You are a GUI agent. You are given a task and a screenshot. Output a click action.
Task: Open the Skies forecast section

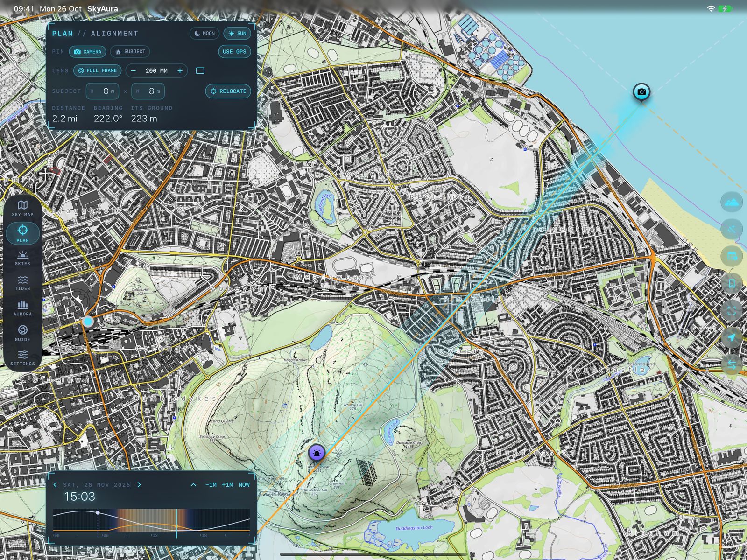pyautogui.click(x=22, y=259)
